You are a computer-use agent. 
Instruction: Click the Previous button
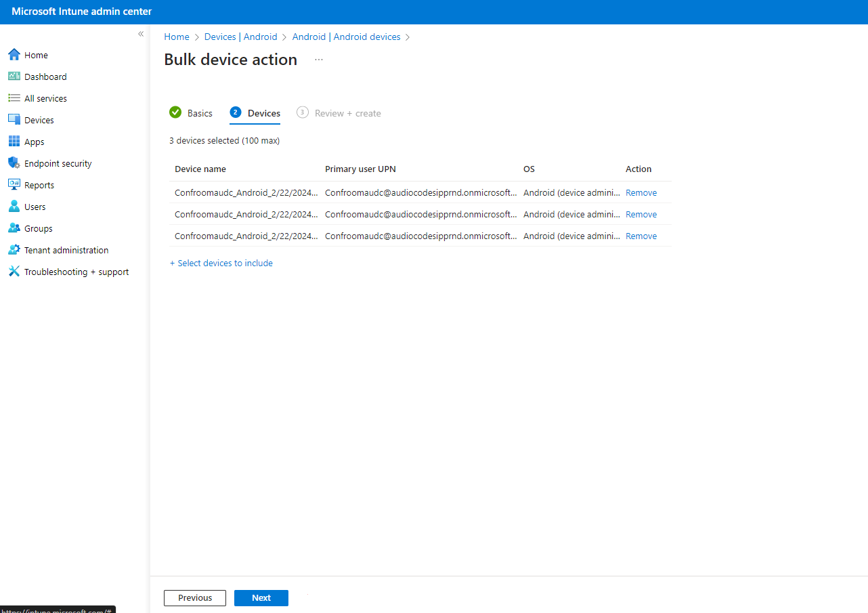pos(195,598)
